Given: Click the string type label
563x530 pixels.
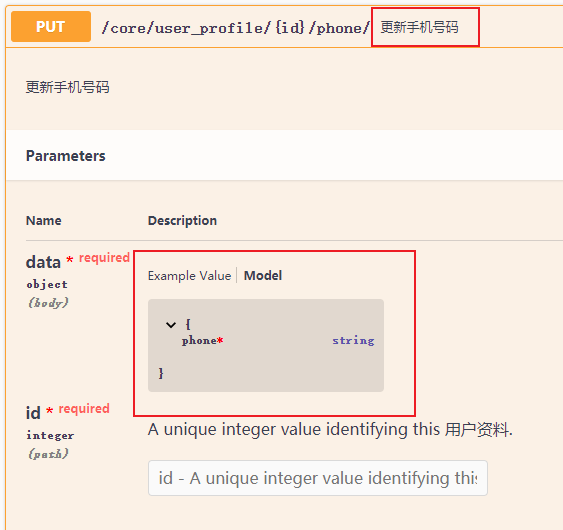Looking at the screenshot, I should point(353,341).
